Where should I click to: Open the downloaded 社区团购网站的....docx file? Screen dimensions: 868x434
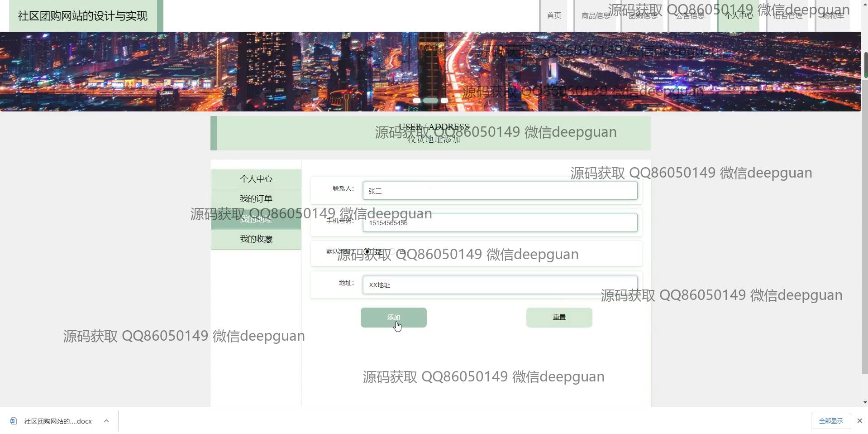(58, 421)
